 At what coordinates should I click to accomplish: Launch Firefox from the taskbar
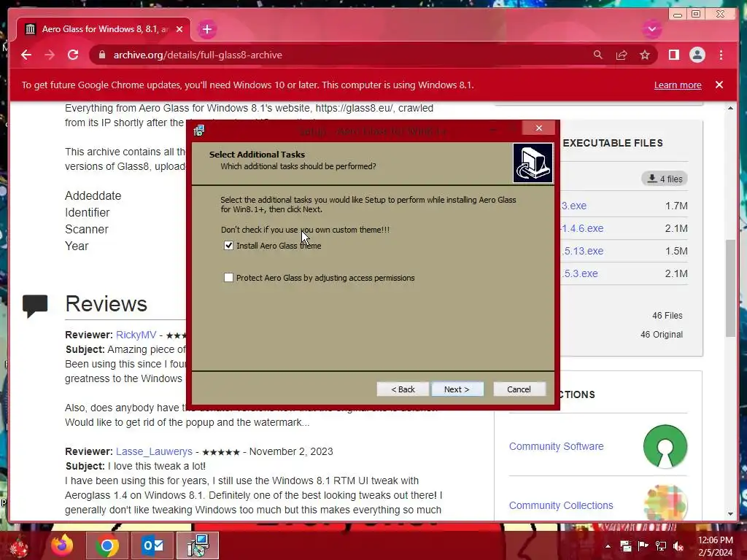[63, 545]
